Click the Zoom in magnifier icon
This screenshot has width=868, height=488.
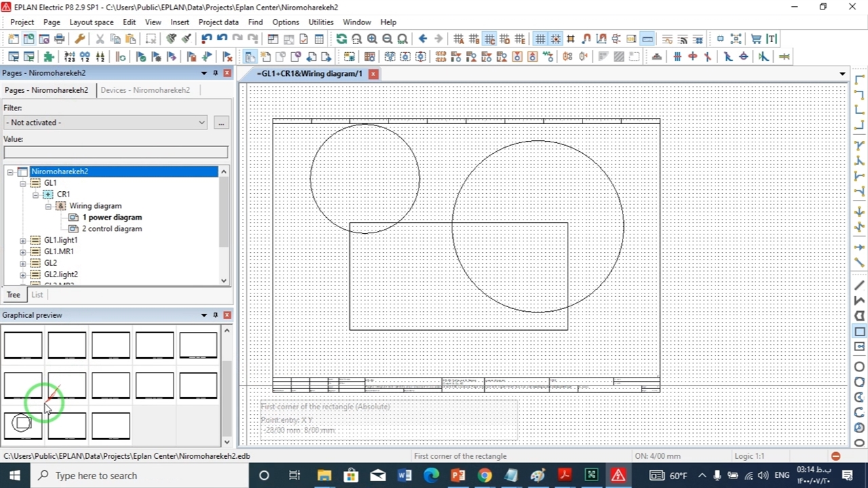click(372, 39)
